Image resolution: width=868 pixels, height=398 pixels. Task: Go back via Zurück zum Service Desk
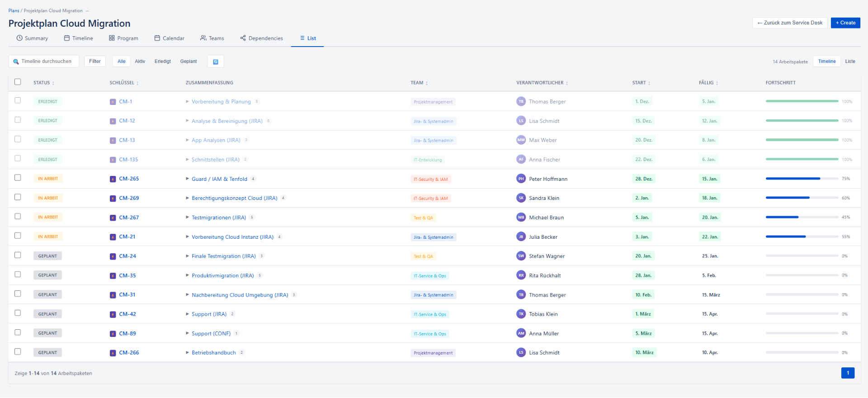(789, 23)
